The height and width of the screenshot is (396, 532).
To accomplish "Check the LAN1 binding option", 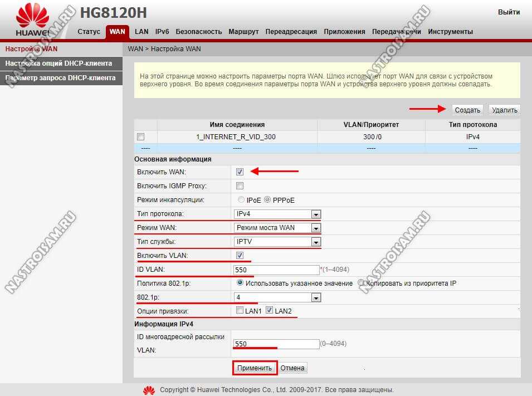I will [x=240, y=311].
